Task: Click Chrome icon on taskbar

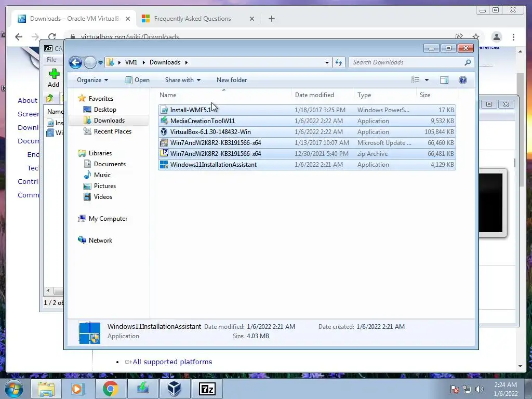Action: [110, 389]
